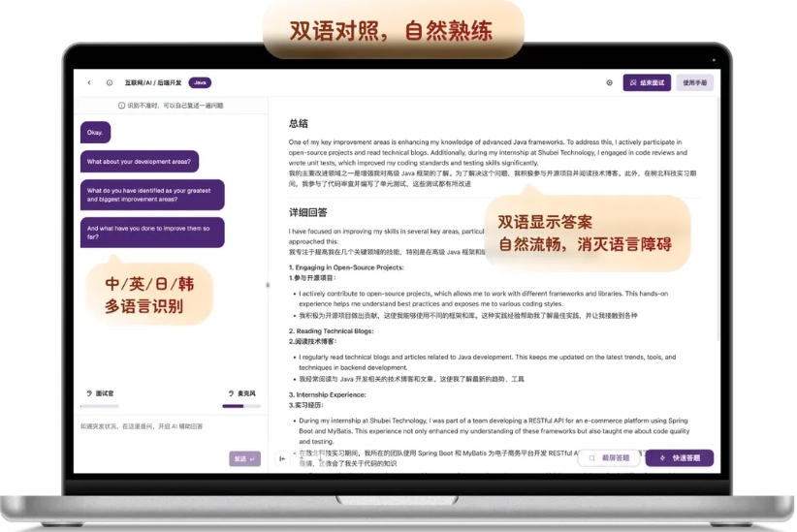Click the panel divider drag handle

tap(268, 285)
